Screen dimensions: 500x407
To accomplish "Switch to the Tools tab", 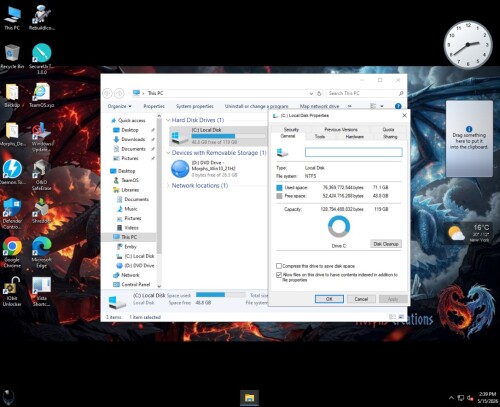I will (x=320, y=137).
